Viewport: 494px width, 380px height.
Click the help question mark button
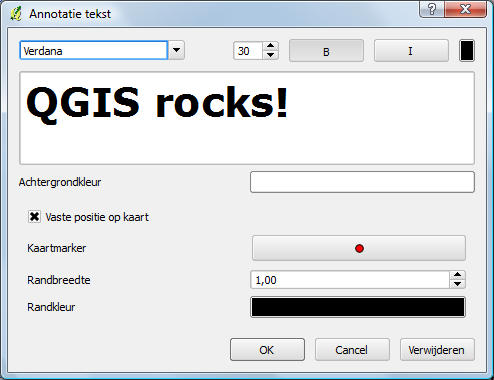pyautogui.click(x=432, y=9)
